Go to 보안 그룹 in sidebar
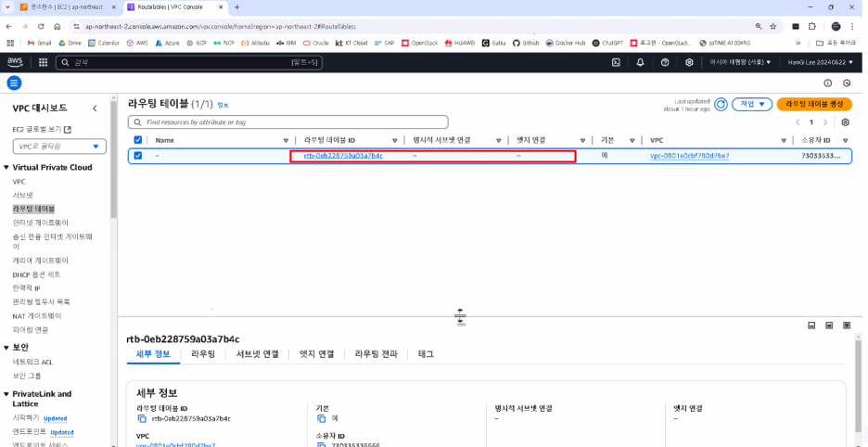Image resolution: width=868 pixels, height=447 pixels. tap(27, 376)
